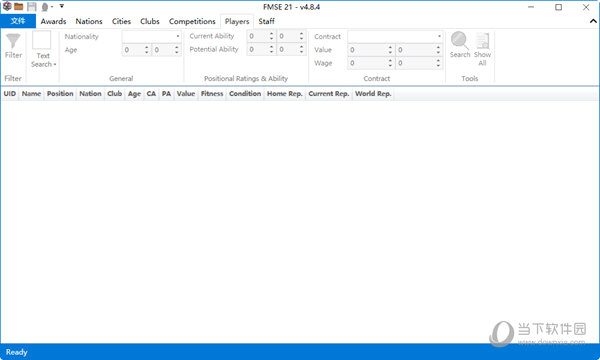This screenshot has height=360, width=600.
Task: Click the minimum Current Ability field
Action: coord(258,36)
